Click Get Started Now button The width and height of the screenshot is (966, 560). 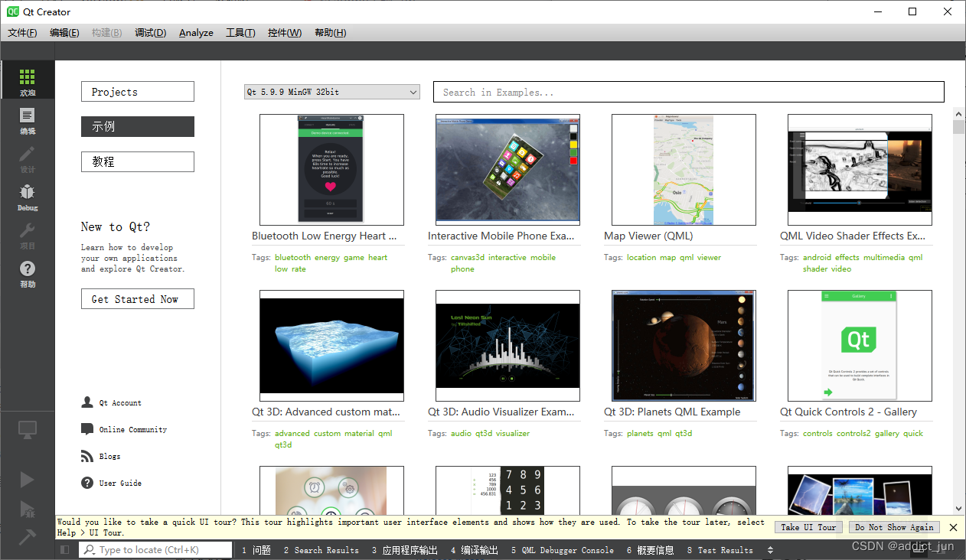(x=138, y=299)
